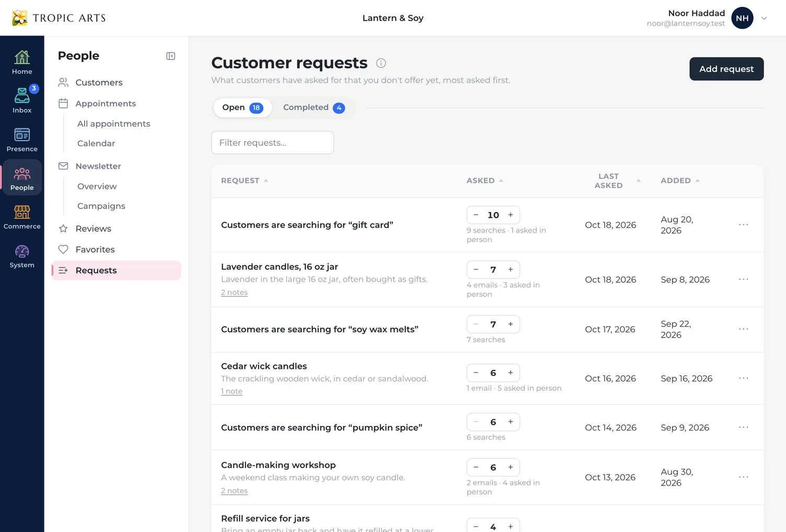Viewport: 786px width, 532px height.
Task: Open the Inbox with 3 unread
Action: 22,101
